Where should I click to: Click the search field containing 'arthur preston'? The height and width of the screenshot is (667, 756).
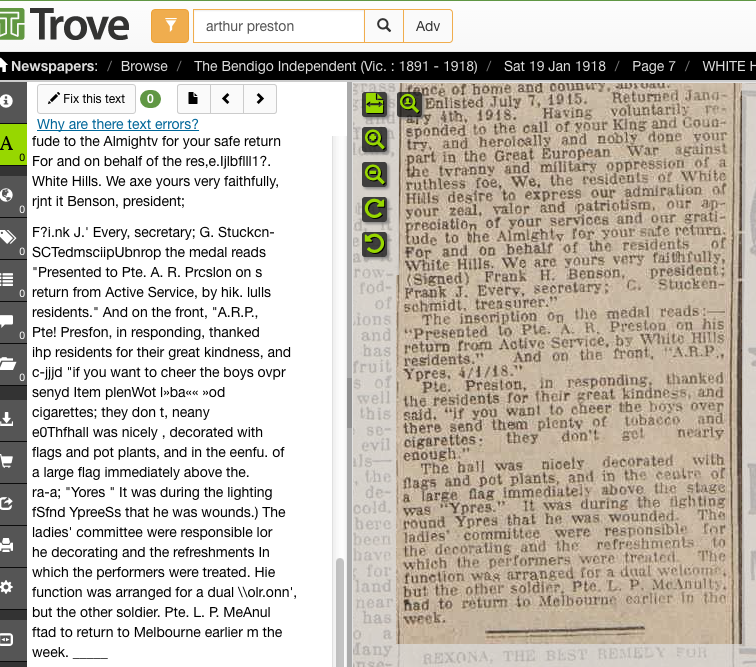click(279, 26)
